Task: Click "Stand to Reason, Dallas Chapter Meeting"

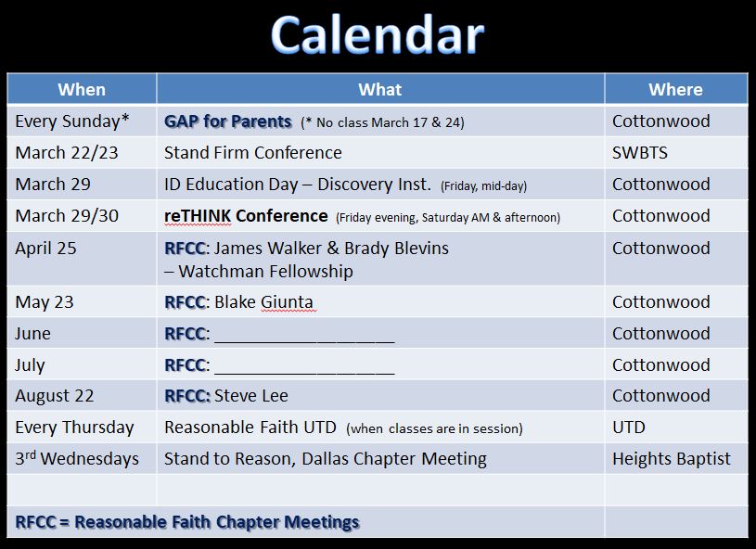Action: pos(326,459)
